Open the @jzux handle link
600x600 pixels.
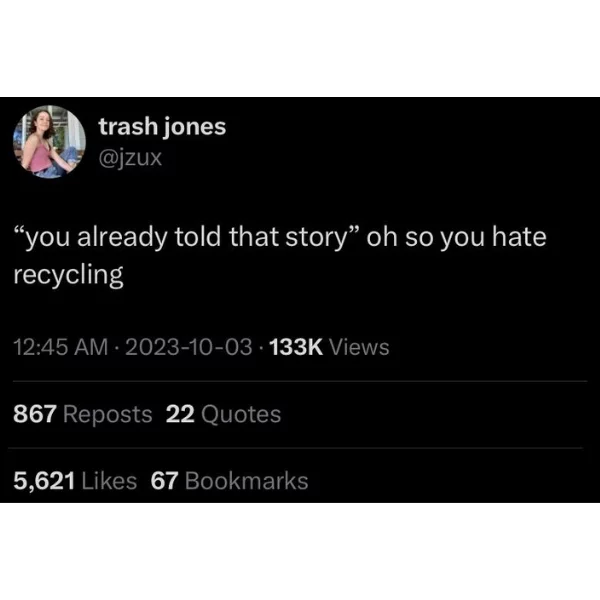tap(130, 158)
